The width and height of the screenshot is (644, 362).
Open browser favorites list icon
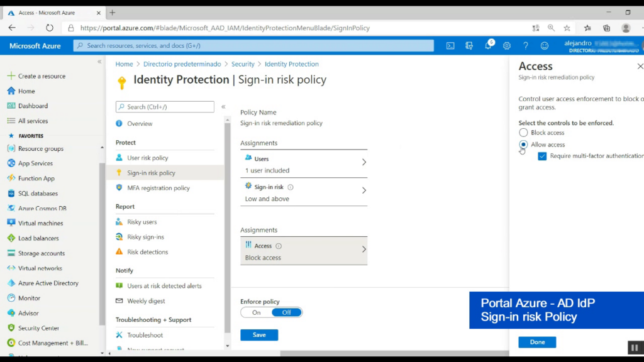587,28
